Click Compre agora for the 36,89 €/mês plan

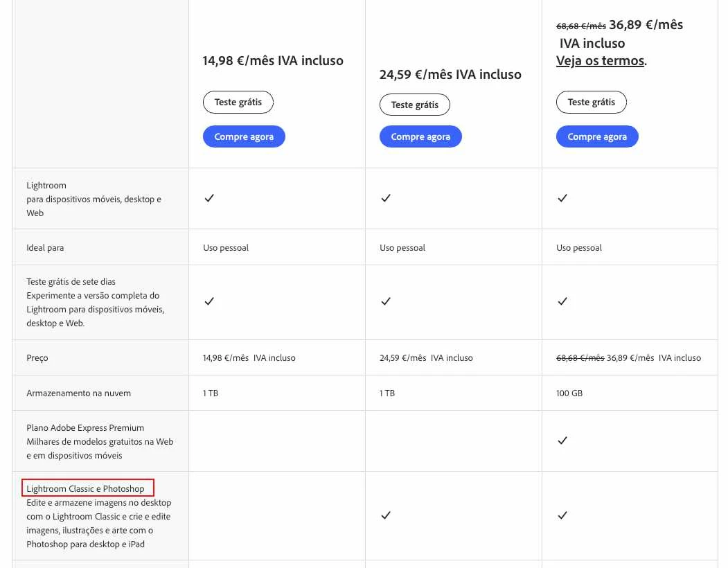[x=597, y=136]
